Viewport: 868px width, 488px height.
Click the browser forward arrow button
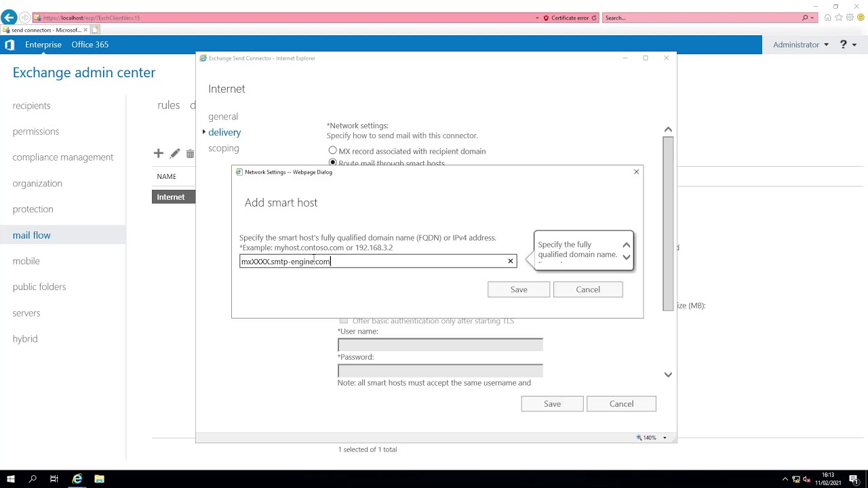tap(25, 18)
